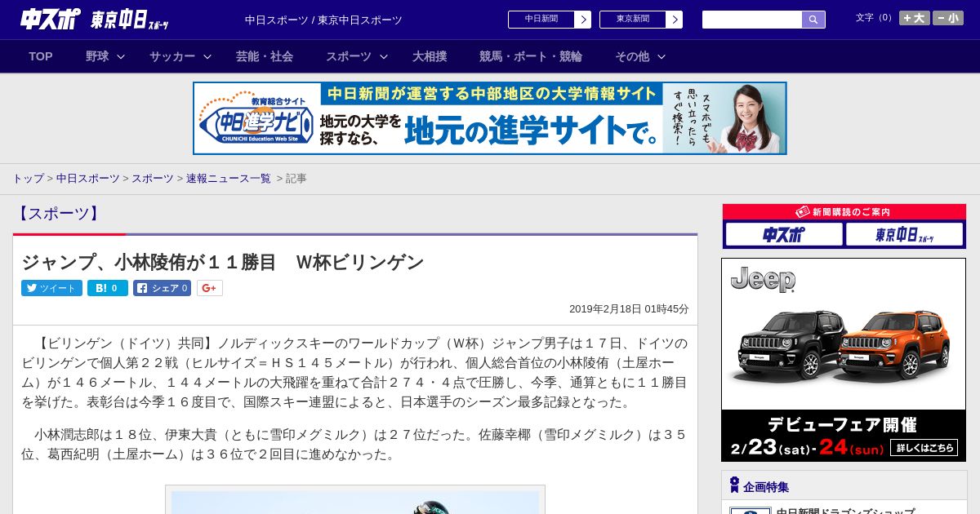This screenshot has width=980, height=514.
Task: Click 速報ニュース一覧 breadcrumb link
Action: coord(229,178)
